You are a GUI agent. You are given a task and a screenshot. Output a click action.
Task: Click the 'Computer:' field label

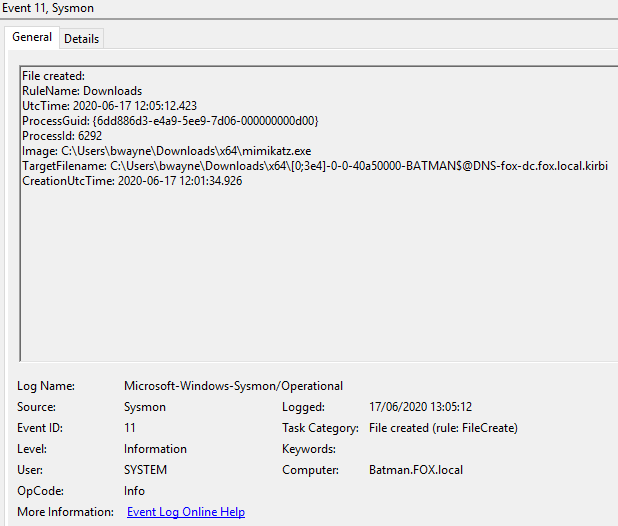(311, 470)
